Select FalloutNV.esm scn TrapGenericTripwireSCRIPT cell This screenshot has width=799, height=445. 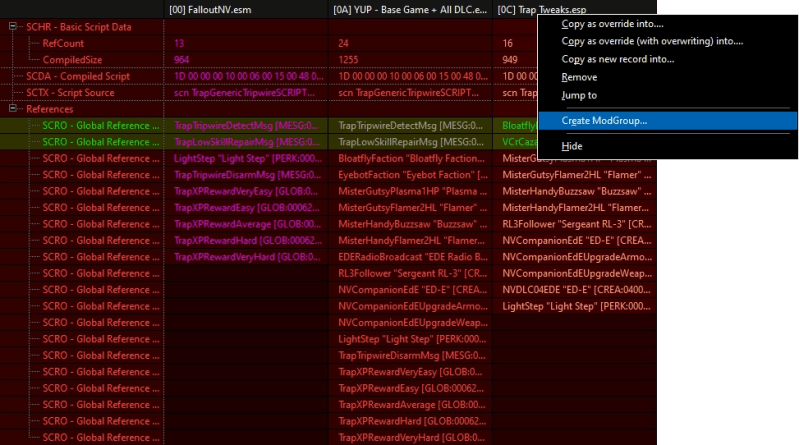244,93
